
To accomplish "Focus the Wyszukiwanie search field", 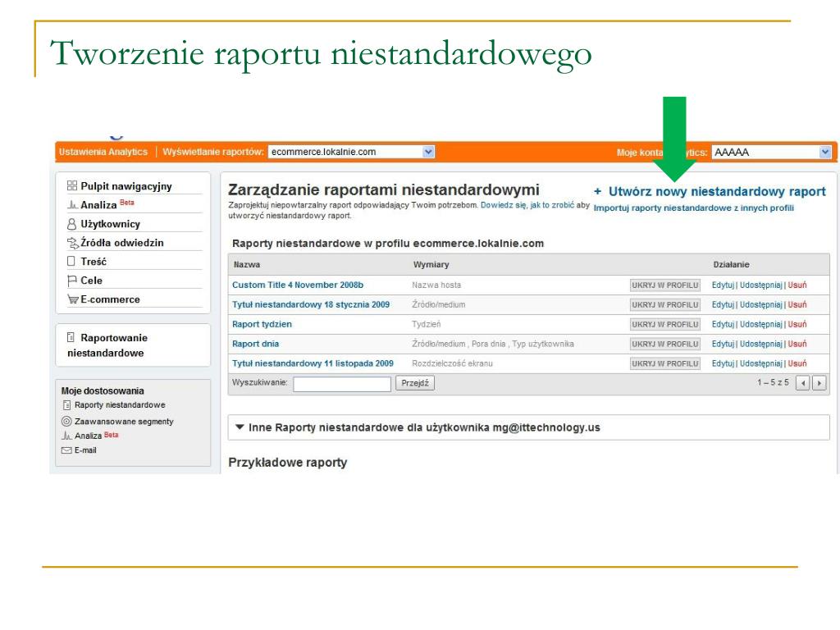I will (x=342, y=384).
